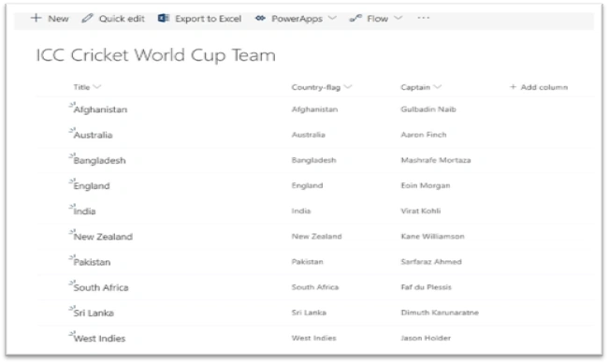The height and width of the screenshot is (364, 609).
Task: Click Pakistan in Country-flag column
Action: [x=307, y=261]
